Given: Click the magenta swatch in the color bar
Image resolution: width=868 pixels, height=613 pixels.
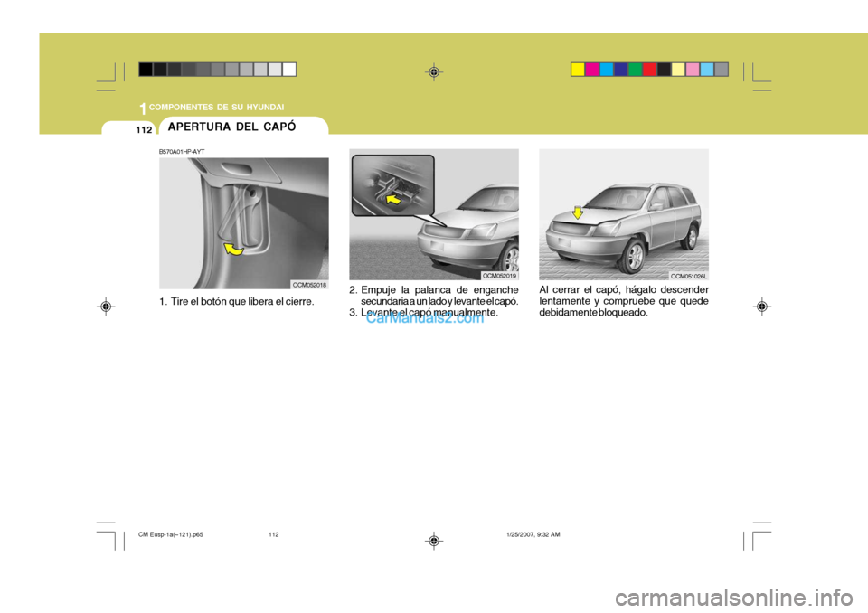Looking at the screenshot, I should 592,70.
